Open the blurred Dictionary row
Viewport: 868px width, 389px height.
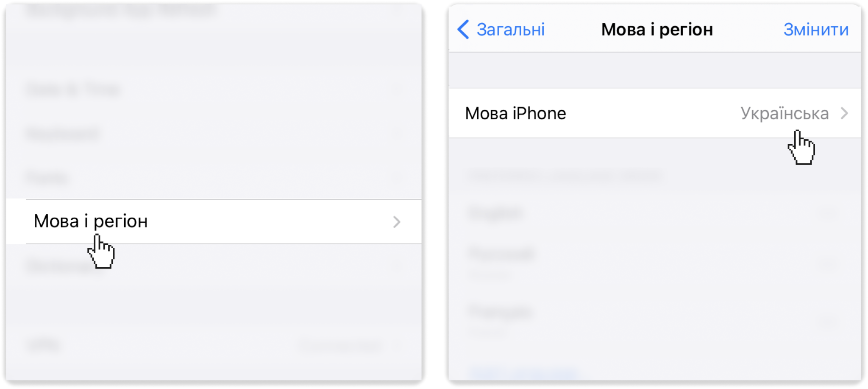pyautogui.click(x=214, y=266)
